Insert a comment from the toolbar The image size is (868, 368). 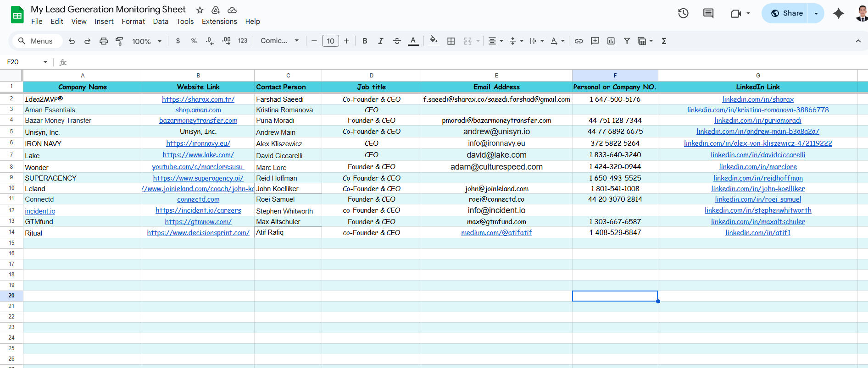pos(595,41)
